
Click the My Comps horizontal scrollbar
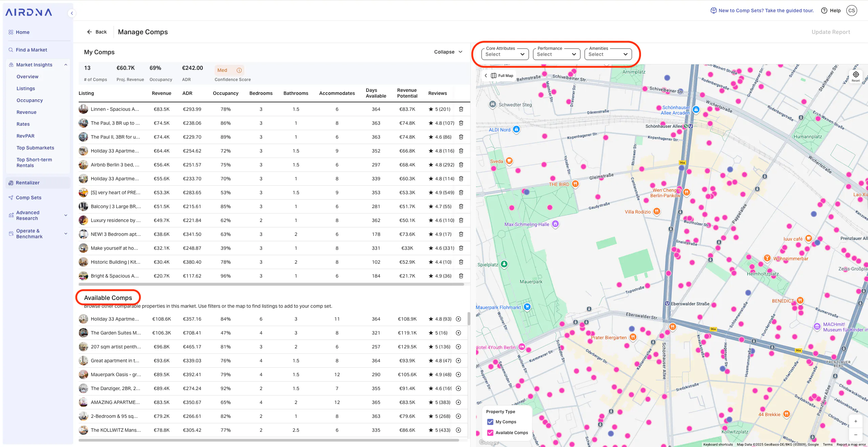(x=271, y=284)
